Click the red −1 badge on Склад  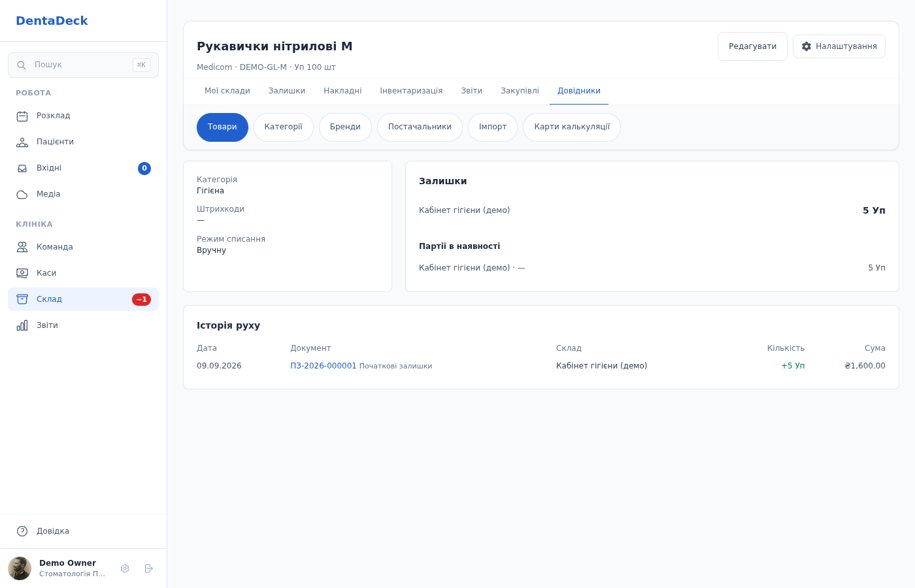141,299
